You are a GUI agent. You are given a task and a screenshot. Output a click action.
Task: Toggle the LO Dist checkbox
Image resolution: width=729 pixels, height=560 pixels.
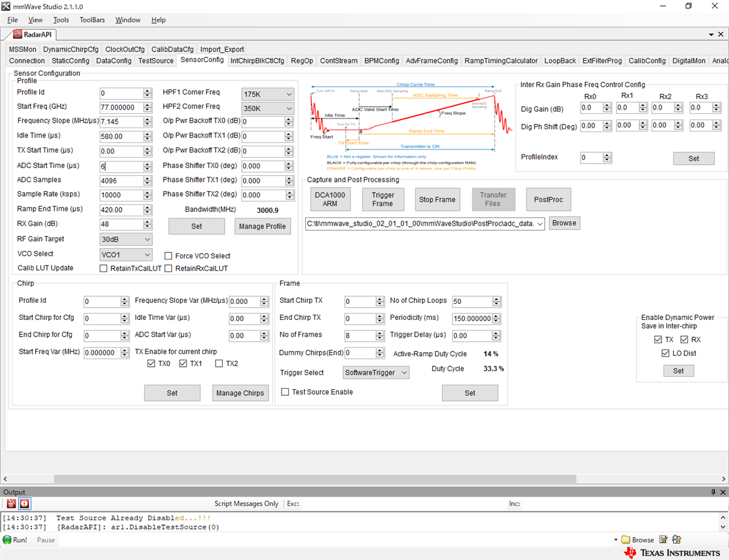click(x=666, y=353)
